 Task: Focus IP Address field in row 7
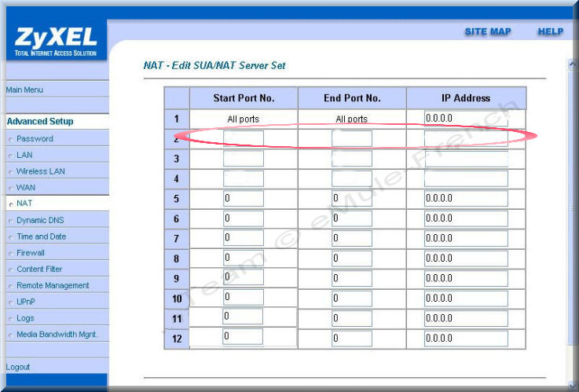click(466, 239)
